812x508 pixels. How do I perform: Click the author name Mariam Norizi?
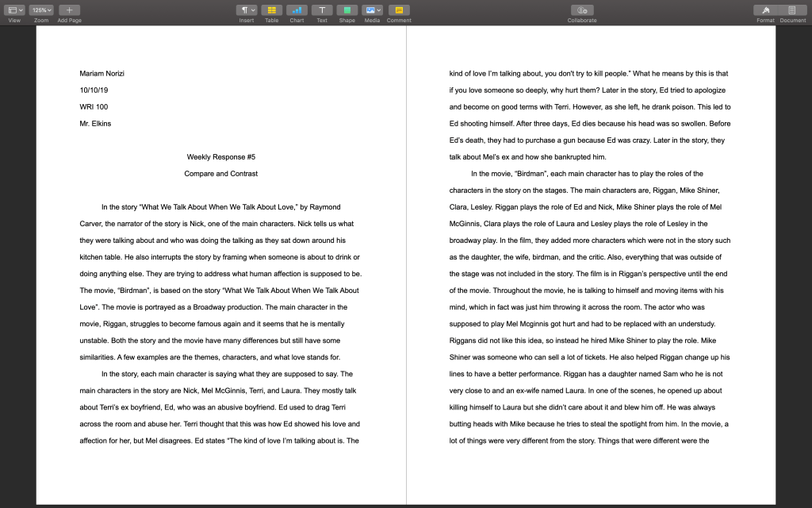[x=101, y=74]
